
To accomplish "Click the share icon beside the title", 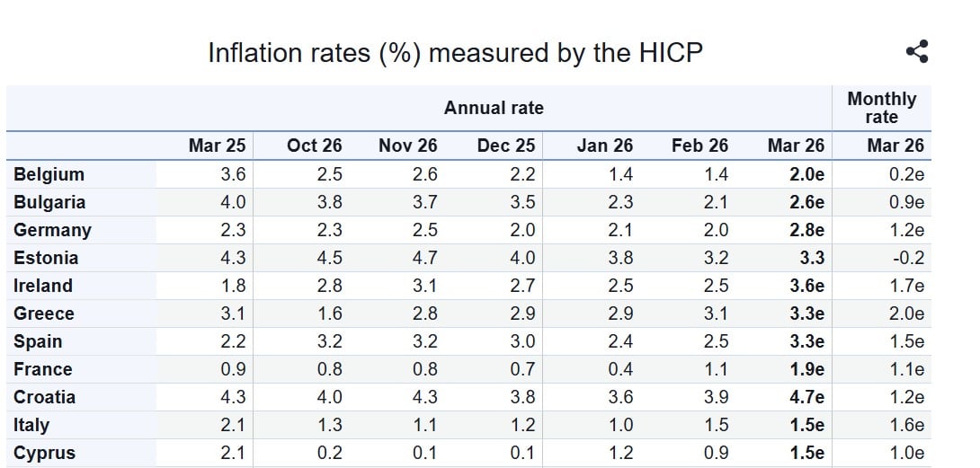I will click(x=917, y=52).
